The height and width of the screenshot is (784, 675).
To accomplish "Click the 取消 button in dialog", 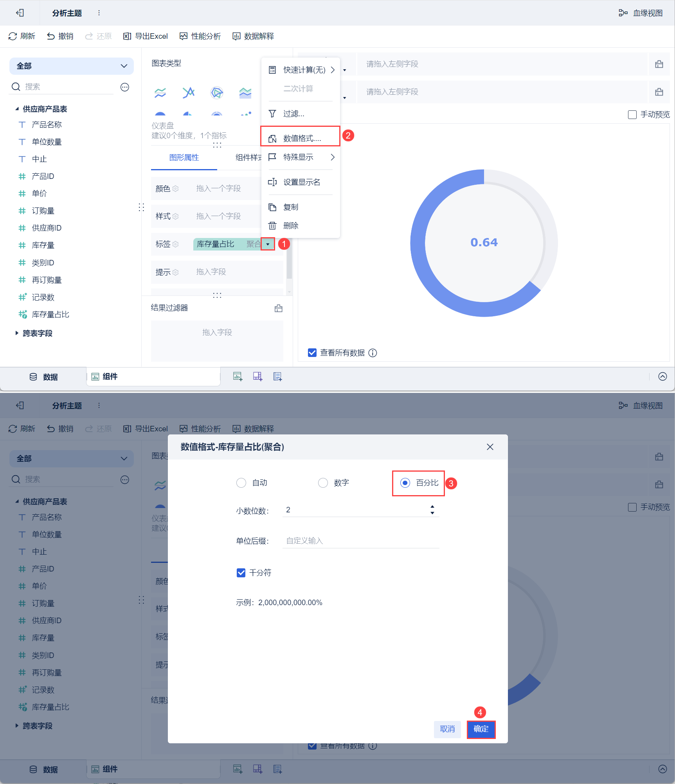I will click(x=447, y=729).
